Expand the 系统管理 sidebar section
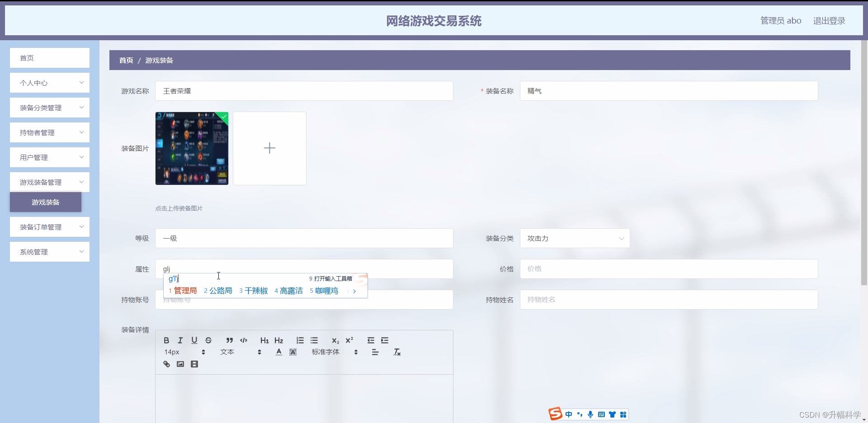Image resolution: width=868 pixels, height=423 pixels. [49, 252]
